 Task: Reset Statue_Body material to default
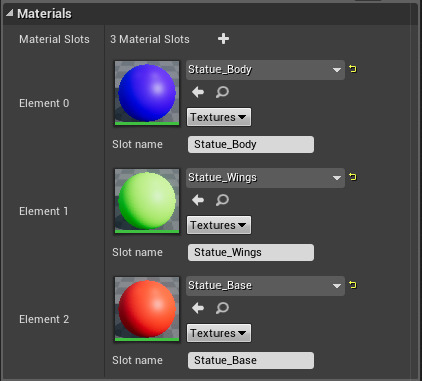353,69
